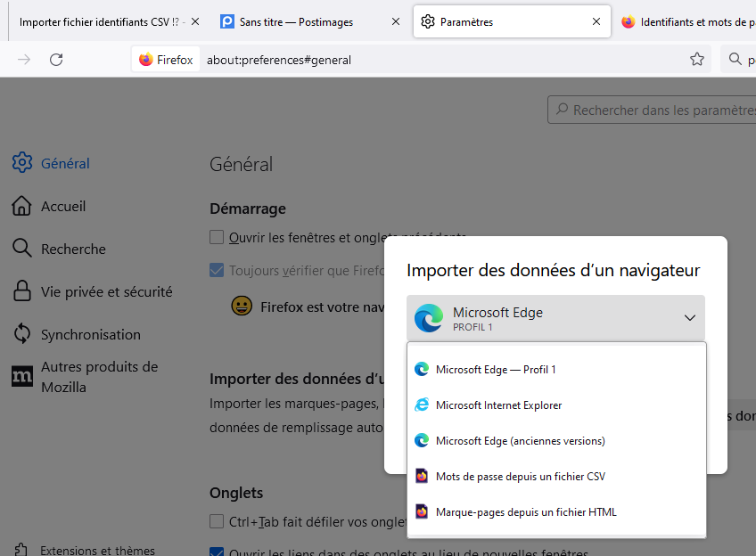
Task: Open Extensions et thèmes link
Action: click(x=97, y=551)
